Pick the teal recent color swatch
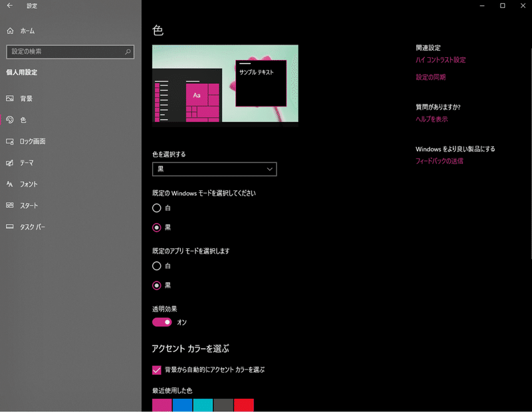The width and height of the screenshot is (532, 412). coord(203,405)
